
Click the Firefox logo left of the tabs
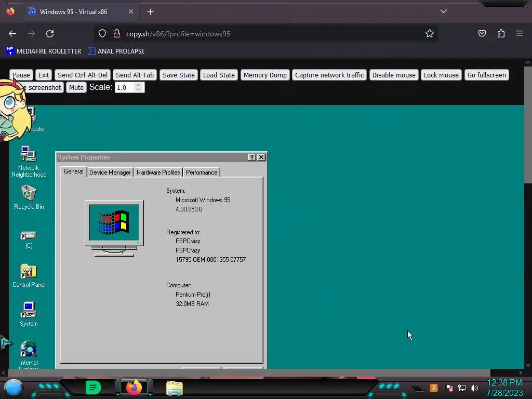[x=10, y=11]
